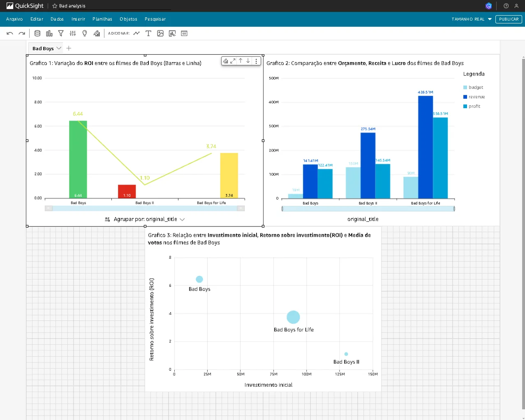The image size is (525, 420).
Task: Open the Inserir menu
Action: (x=78, y=19)
